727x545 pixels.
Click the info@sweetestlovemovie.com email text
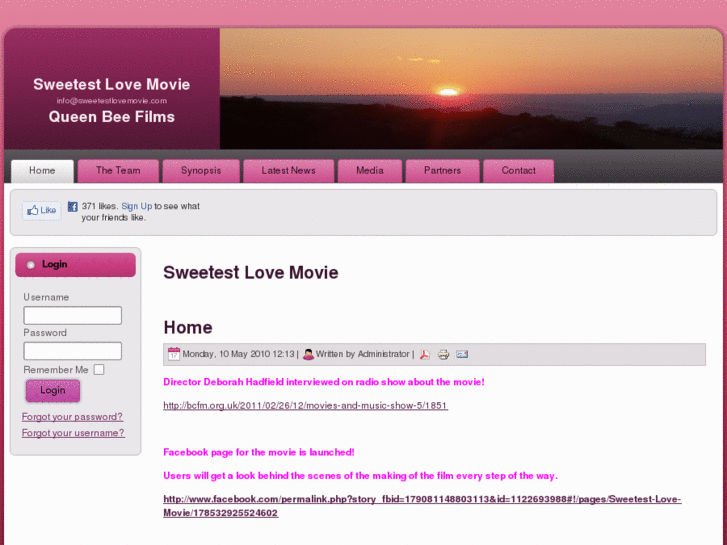coord(112,101)
